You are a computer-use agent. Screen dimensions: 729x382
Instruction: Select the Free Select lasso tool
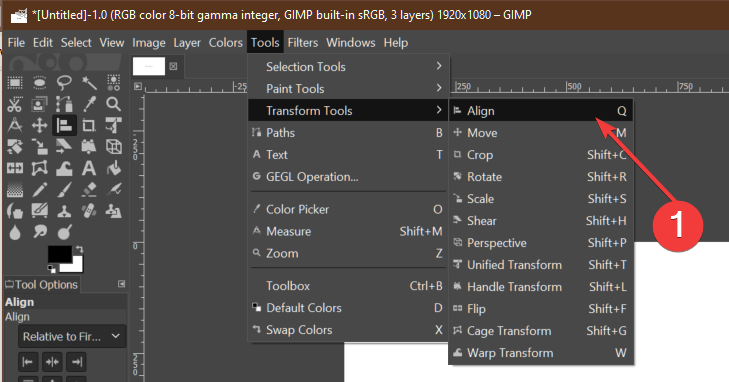tap(64, 83)
